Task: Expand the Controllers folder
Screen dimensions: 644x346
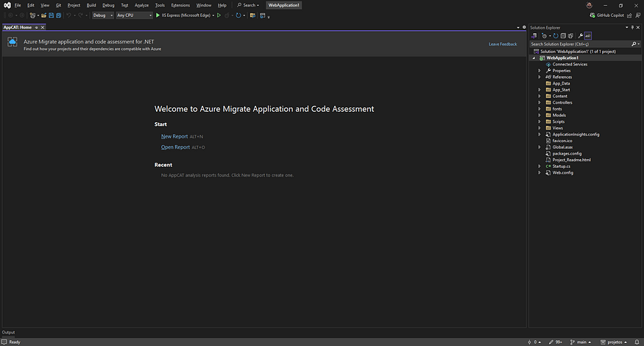Action: tap(539, 102)
